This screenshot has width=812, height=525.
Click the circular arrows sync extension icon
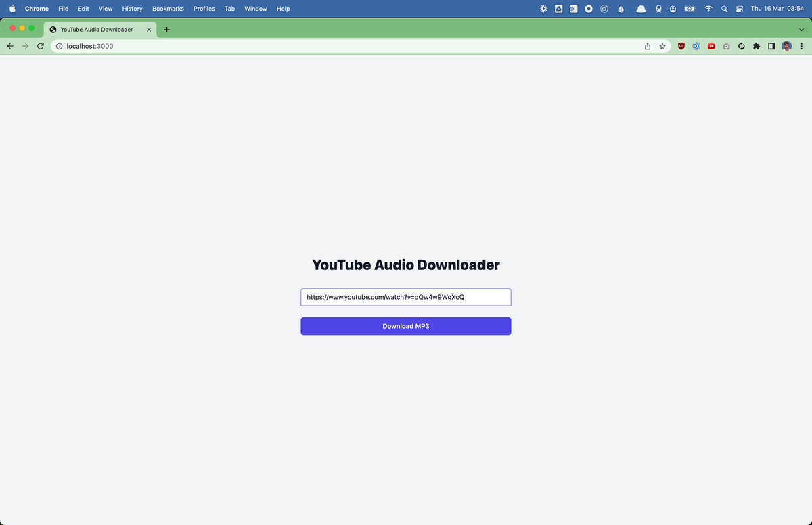click(741, 46)
